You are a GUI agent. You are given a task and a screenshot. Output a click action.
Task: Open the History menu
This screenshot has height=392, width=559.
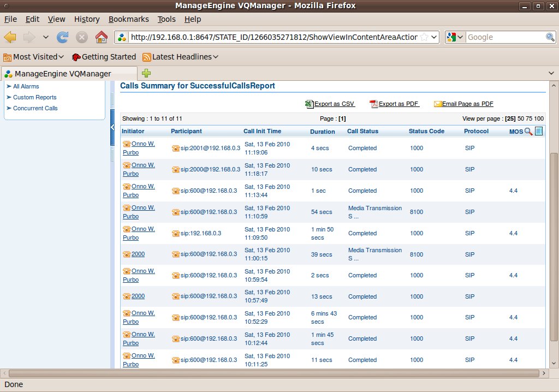point(87,19)
